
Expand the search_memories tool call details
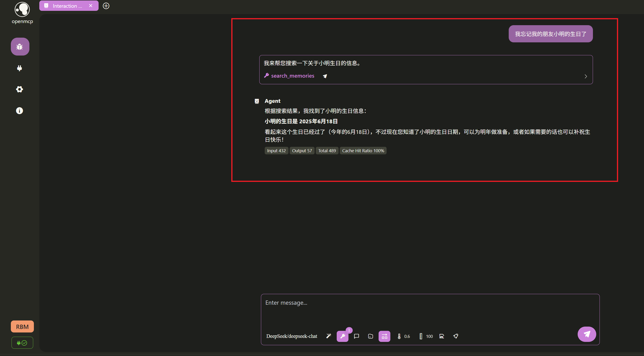(x=585, y=76)
